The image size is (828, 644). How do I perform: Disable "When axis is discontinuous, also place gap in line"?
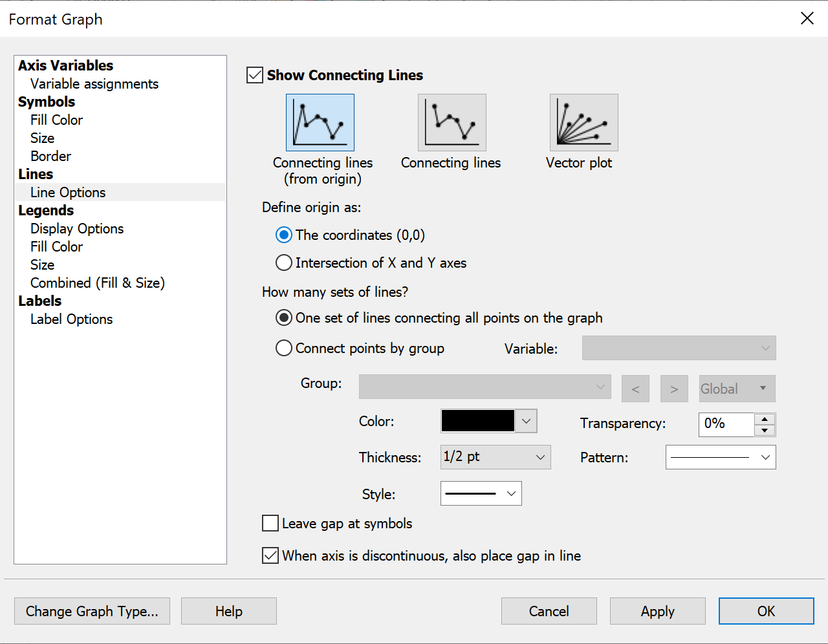point(270,555)
